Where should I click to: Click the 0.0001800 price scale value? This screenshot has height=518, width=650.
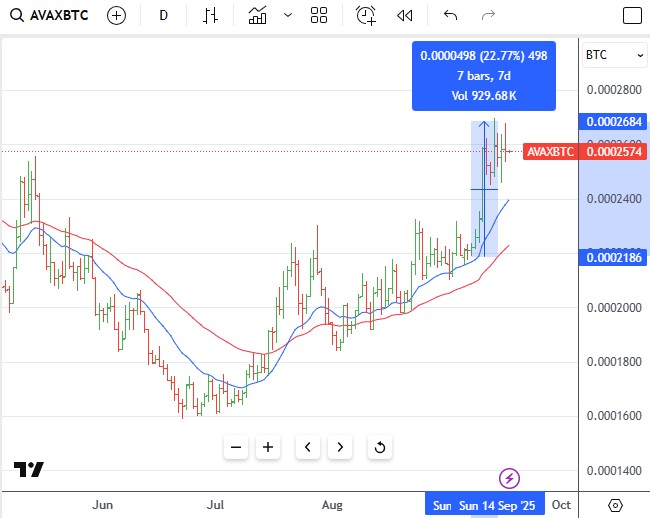tap(614, 361)
